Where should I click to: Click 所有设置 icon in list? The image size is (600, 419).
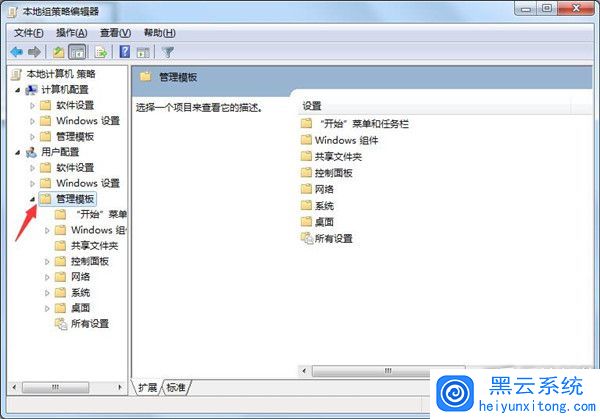pos(307,238)
